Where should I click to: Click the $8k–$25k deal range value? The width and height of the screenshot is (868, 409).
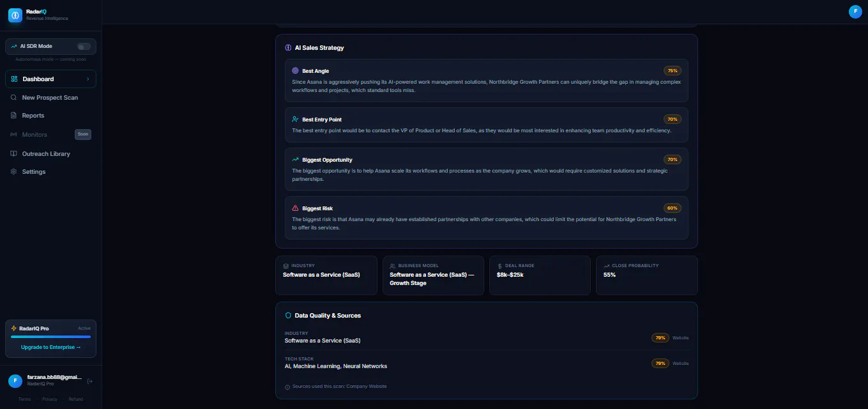pyautogui.click(x=510, y=275)
